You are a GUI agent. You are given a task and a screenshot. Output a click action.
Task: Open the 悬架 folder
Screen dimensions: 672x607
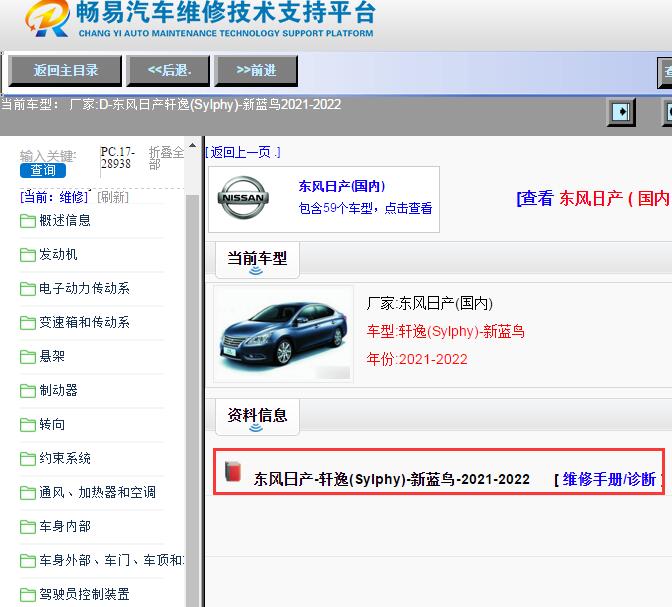(42, 357)
